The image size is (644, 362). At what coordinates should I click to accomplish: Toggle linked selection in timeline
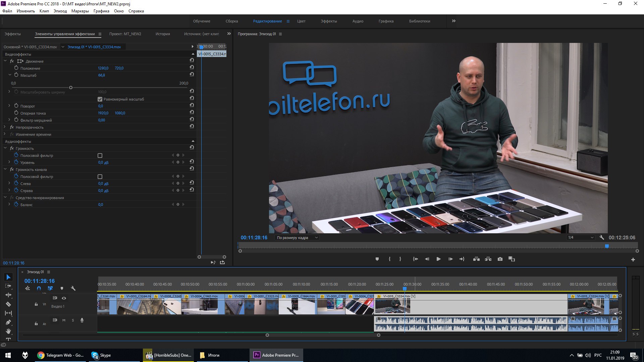tap(50, 288)
